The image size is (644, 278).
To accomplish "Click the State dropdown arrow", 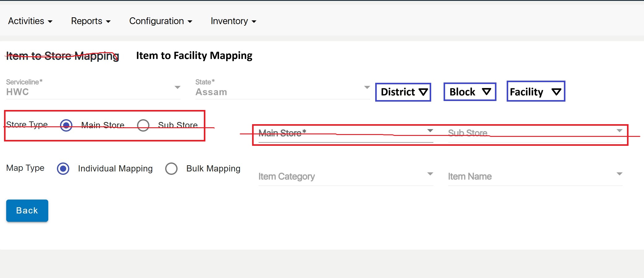I will pos(367,87).
